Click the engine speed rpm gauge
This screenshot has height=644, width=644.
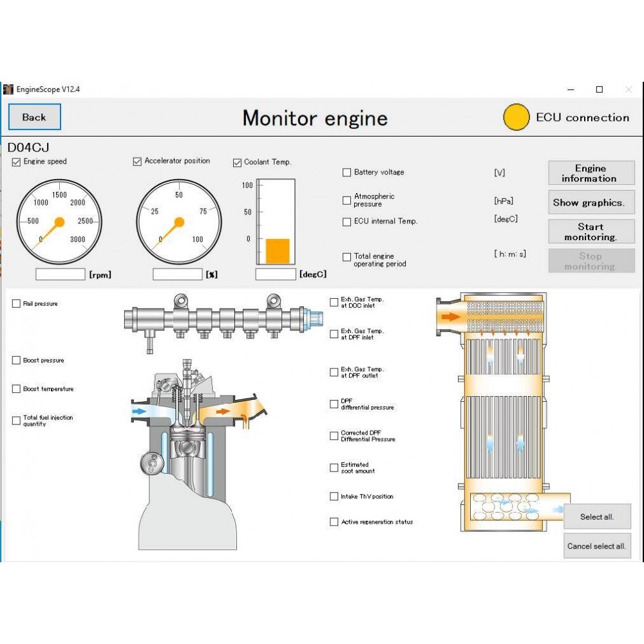(59, 222)
